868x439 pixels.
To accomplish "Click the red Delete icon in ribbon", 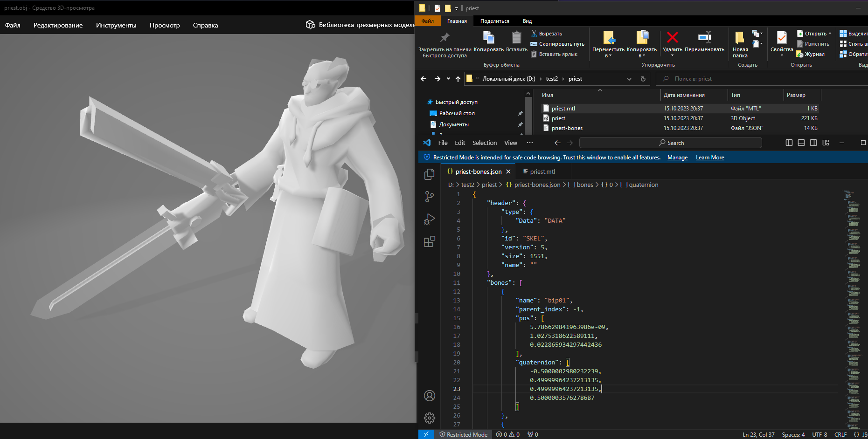I will pyautogui.click(x=672, y=38).
